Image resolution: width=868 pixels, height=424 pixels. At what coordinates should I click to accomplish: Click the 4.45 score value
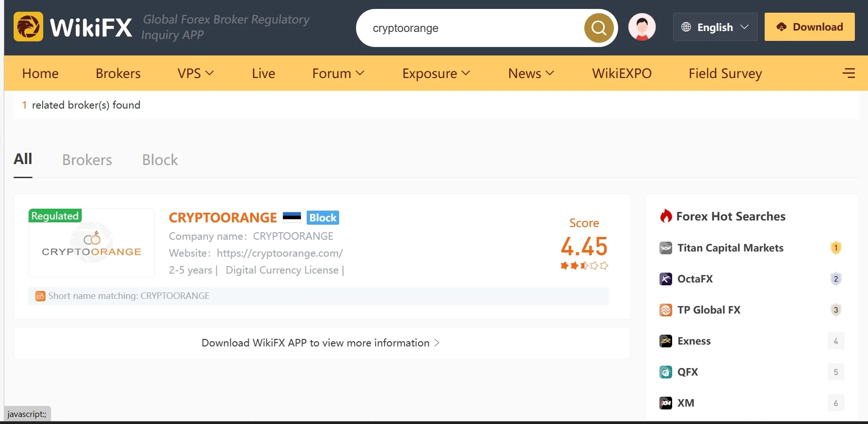tap(584, 246)
